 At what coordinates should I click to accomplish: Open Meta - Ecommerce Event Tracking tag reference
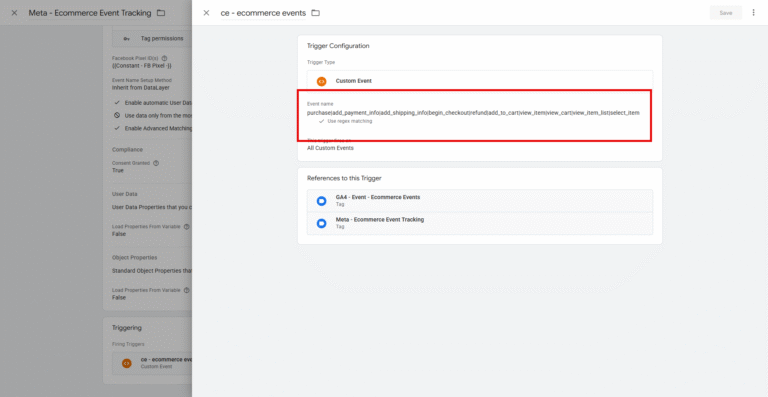click(x=480, y=223)
